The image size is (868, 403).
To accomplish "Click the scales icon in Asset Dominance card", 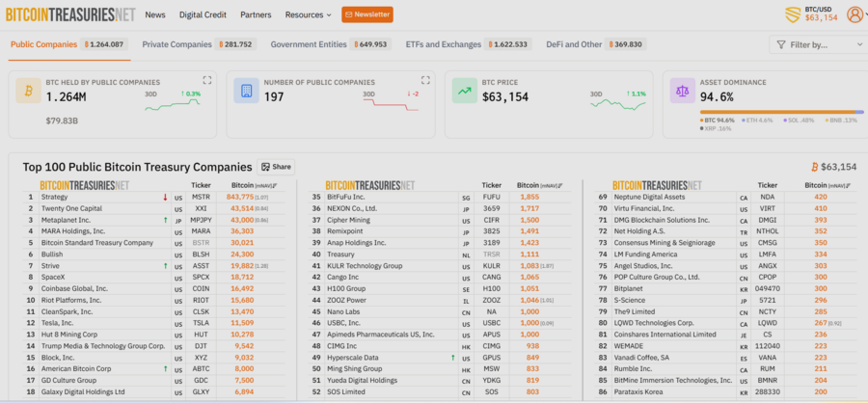I will click(x=683, y=91).
